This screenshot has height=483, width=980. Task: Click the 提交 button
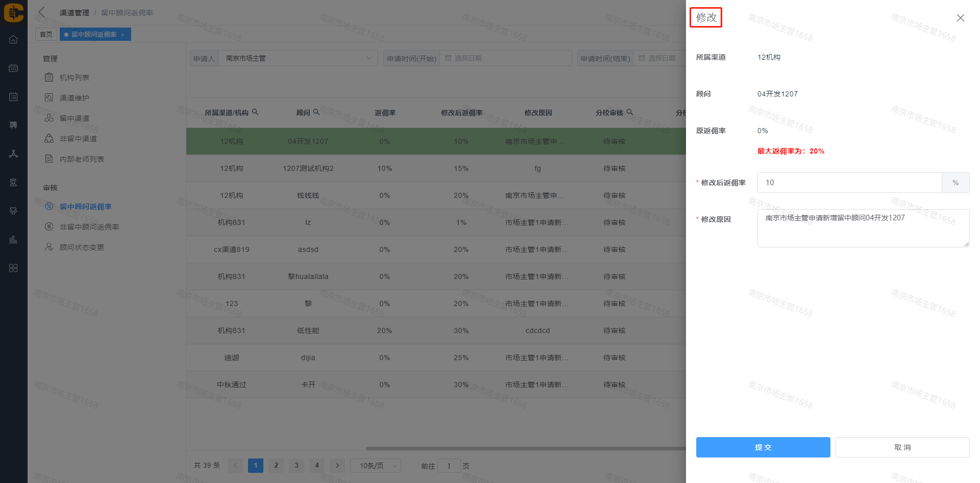(763, 447)
